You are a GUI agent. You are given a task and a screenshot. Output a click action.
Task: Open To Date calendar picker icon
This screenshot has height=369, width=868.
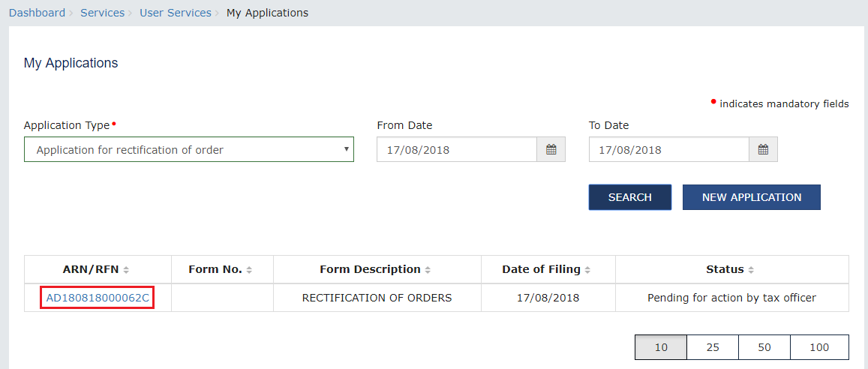coord(763,150)
